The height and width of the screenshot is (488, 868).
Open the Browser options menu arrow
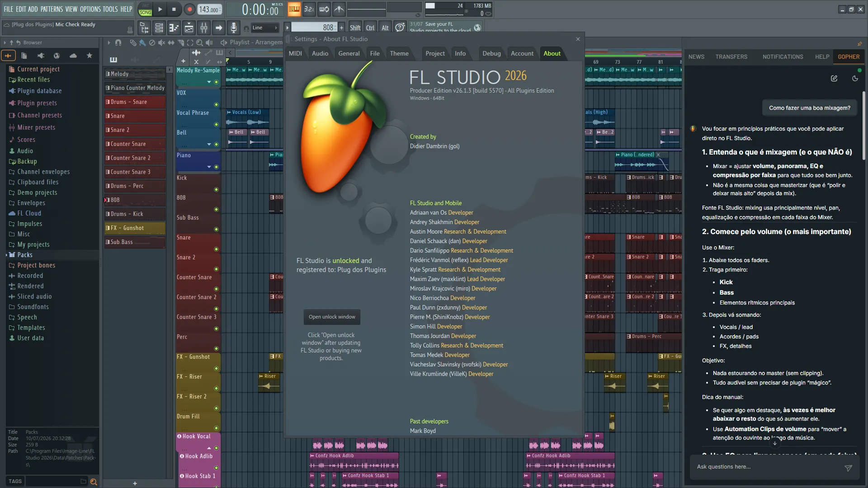[5, 42]
